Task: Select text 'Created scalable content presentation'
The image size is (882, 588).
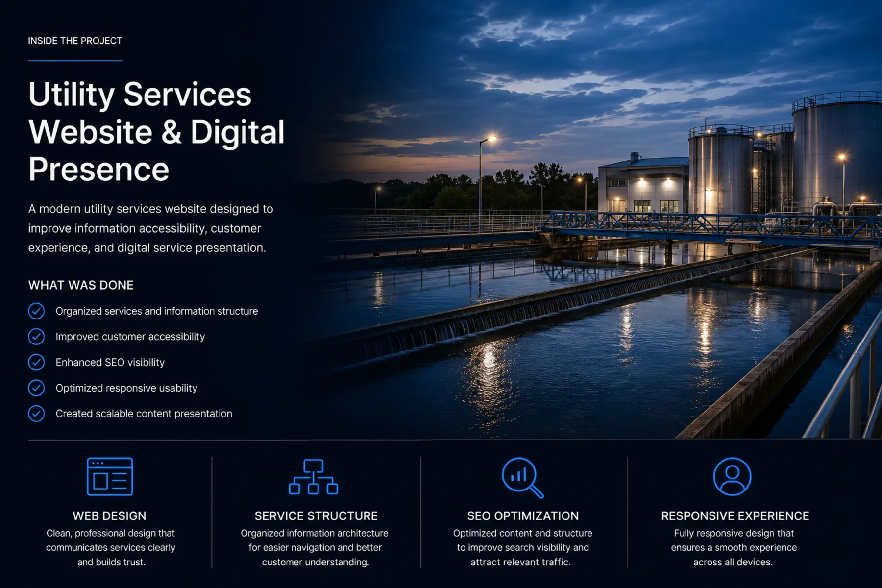Action: [144, 414]
